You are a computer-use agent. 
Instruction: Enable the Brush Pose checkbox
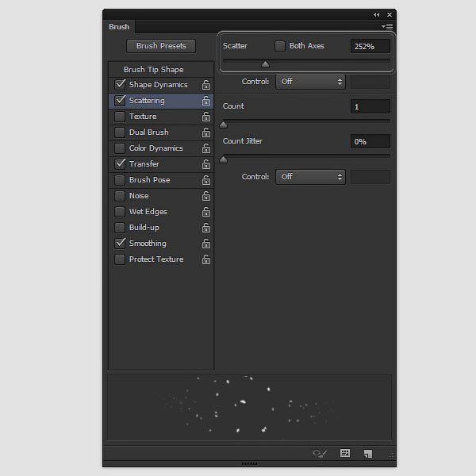pos(120,180)
